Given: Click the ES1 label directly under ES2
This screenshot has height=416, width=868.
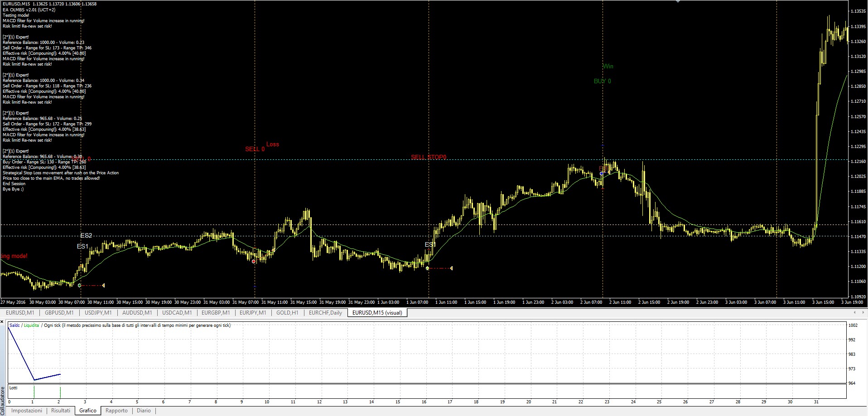Looking at the screenshot, I should pyautogui.click(x=82, y=246).
